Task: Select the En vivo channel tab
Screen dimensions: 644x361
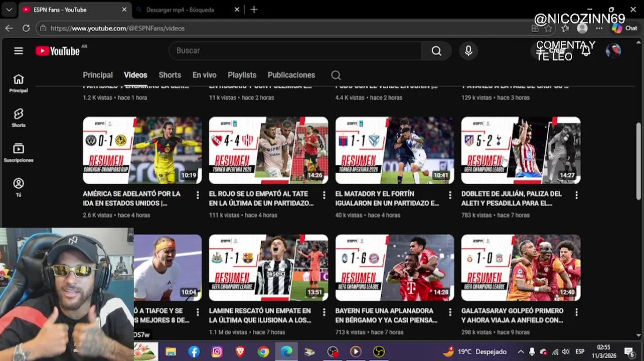Action: click(x=204, y=75)
